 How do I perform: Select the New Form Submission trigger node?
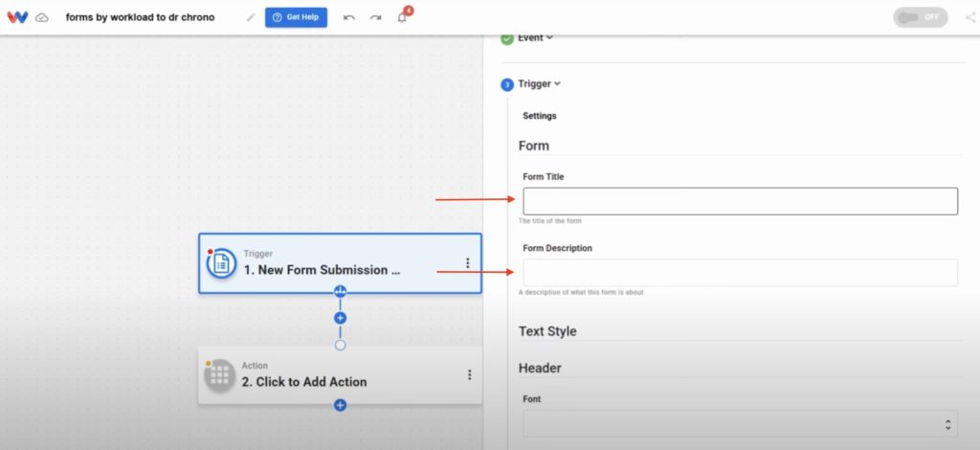[x=340, y=263]
